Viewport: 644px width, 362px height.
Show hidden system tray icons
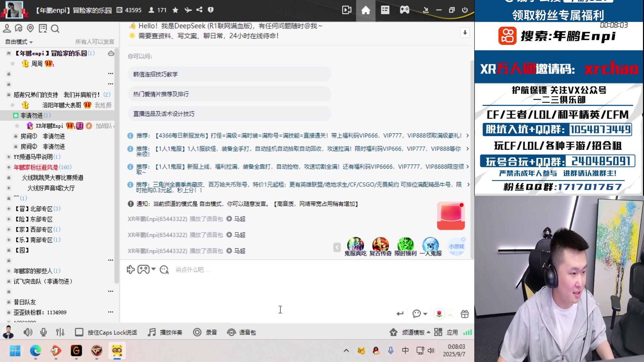click(346, 351)
